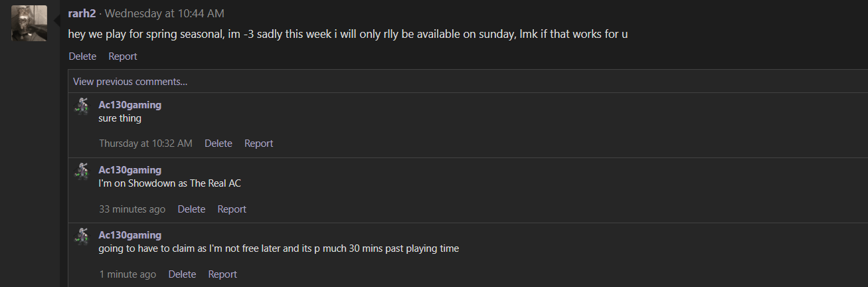The width and height of the screenshot is (868, 287).
Task: Delete the "sure thing" comment
Action: [218, 143]
